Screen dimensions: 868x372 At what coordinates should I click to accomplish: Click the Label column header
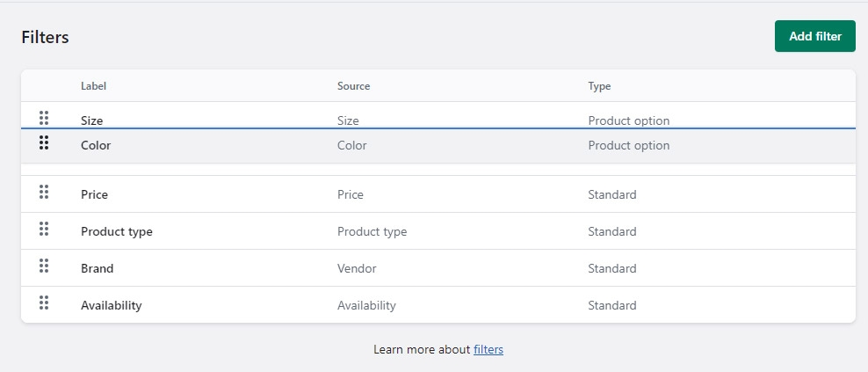(x=93, y=86)
